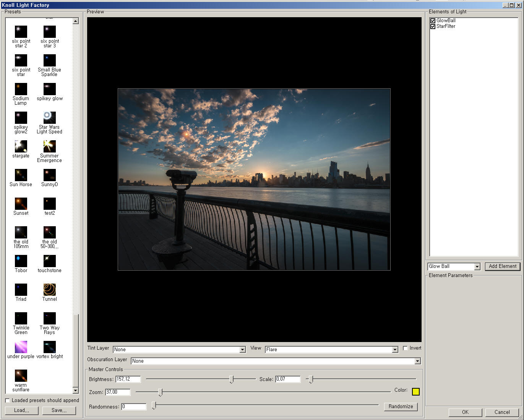Image resolution: width=524 pixels, height=420 pixels.
Task: Click the Add Element button
Action: coord(502,266)
